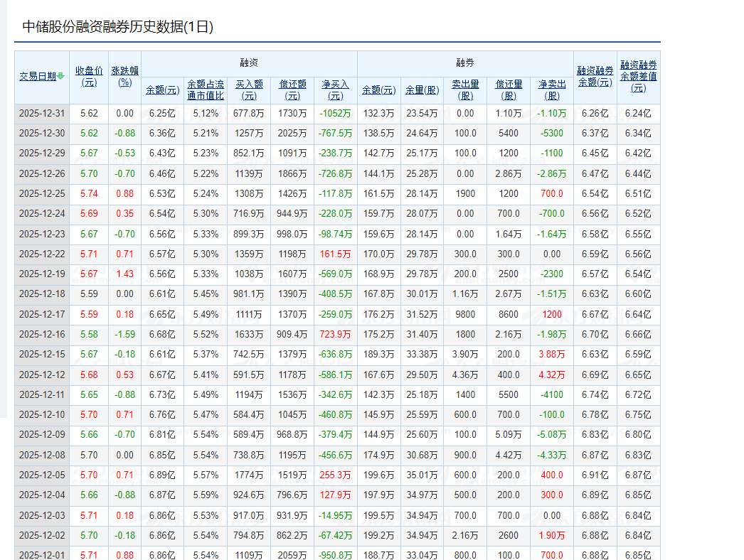Sort by 融资融券余额差值(元) header
The width and height of the screenshot is (744, 560).
pyautogui.click(x=639, y=76)
